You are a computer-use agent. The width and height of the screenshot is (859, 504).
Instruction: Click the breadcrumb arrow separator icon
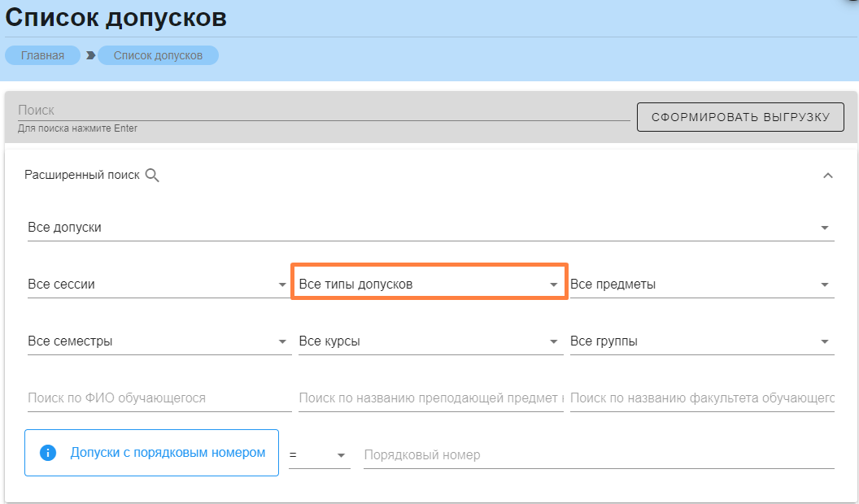90,56
